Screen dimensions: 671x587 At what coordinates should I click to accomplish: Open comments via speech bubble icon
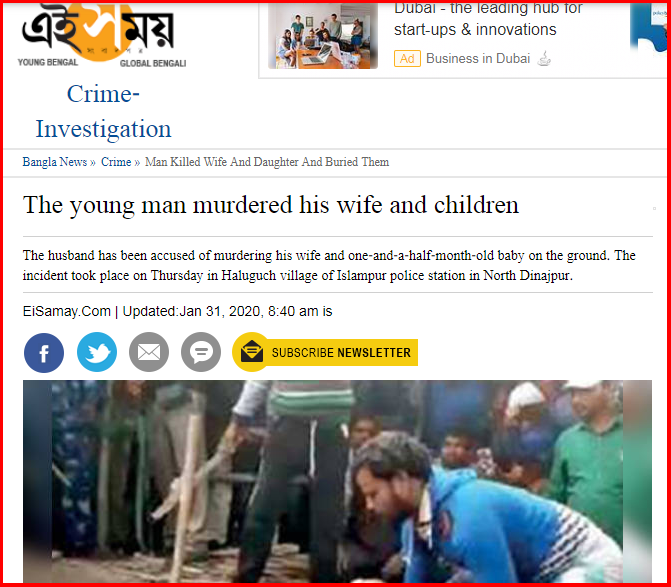201,352
